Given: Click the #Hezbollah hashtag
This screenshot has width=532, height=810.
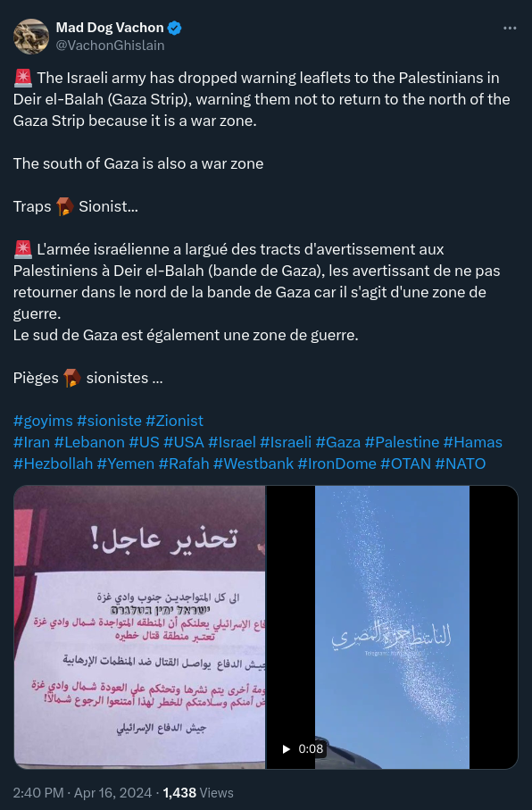Looking at the screenshot, I should click(54, 463).
